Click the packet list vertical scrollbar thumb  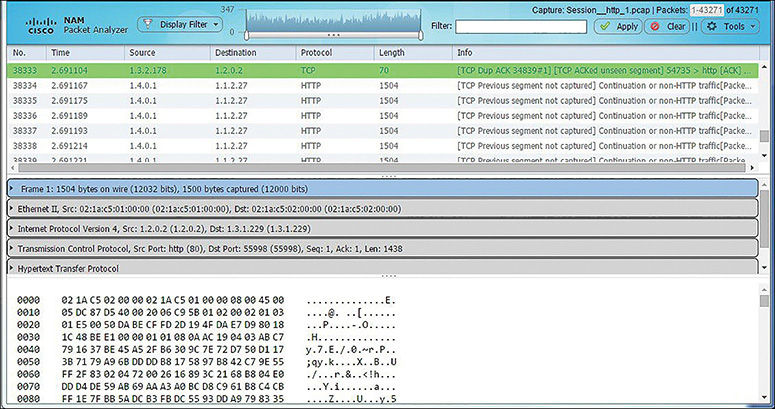765,136
